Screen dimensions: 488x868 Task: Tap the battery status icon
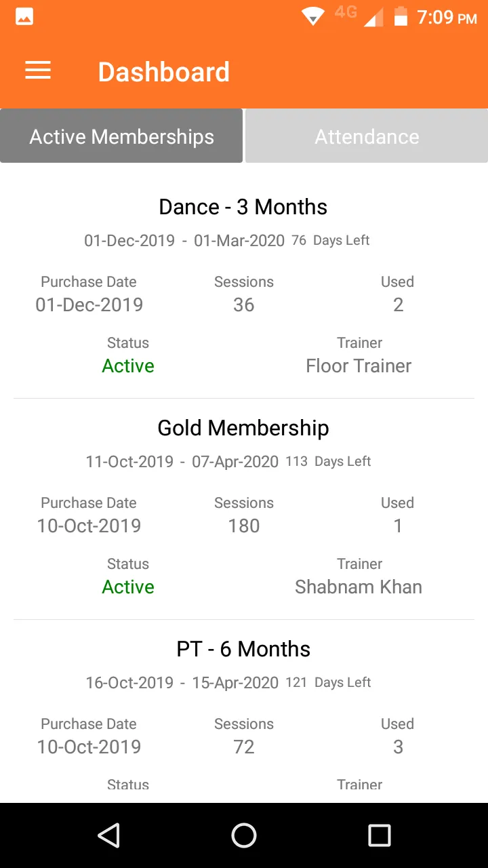click(401, 16)
